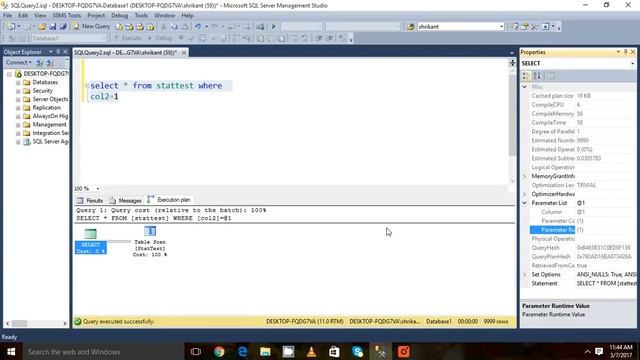Open the 100 % zoom dropdown

98,189
